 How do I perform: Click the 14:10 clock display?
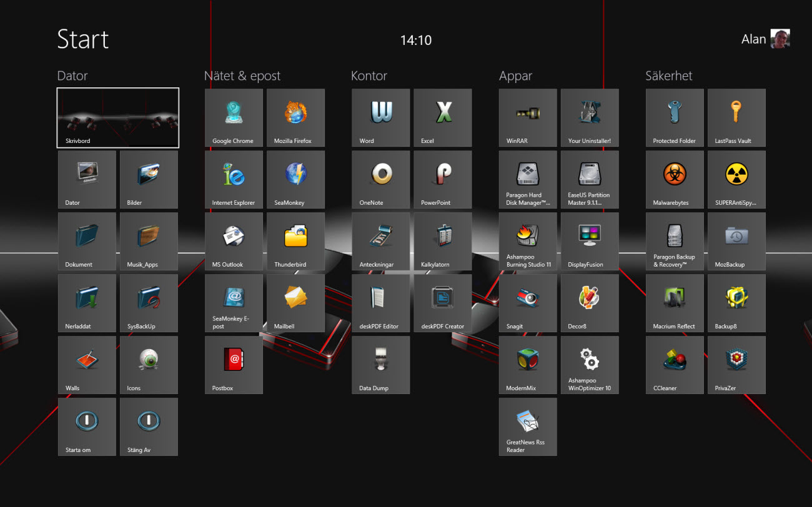(416, 41)
